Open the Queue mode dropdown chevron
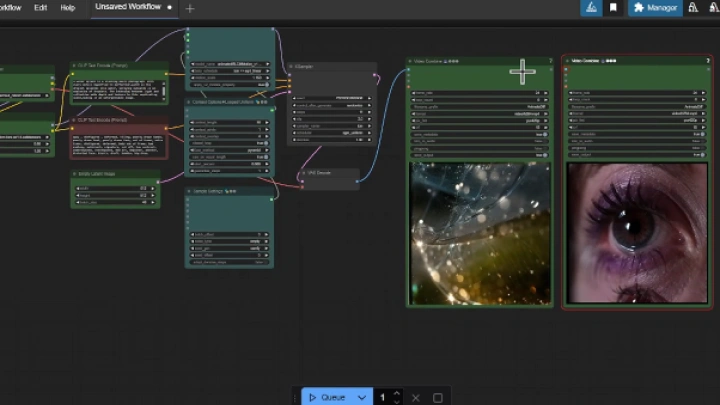 (362, 397)
